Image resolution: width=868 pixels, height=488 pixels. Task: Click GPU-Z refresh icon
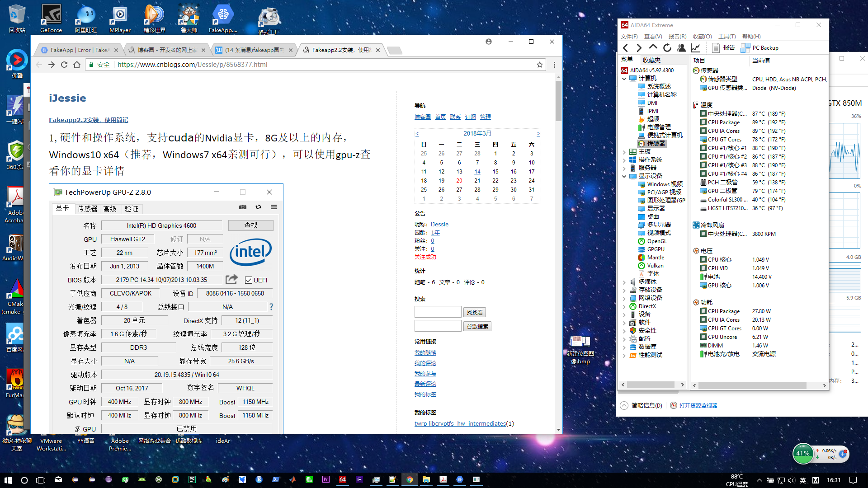258,207
